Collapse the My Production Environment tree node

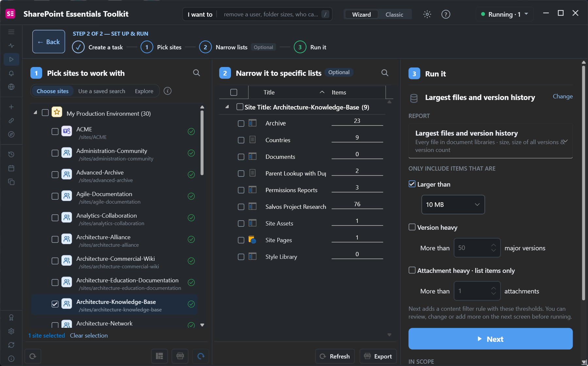35,113
